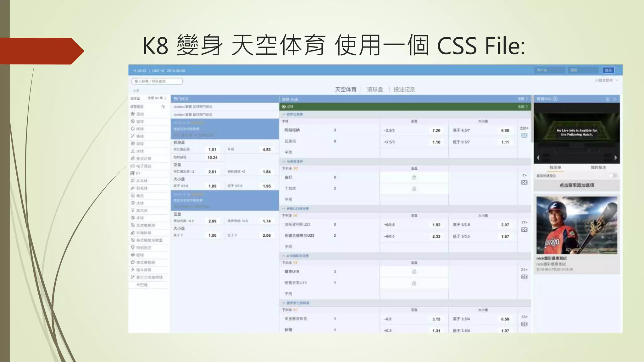Select odds 3.15 for −0.5 handicap

(x=436, y=319)
